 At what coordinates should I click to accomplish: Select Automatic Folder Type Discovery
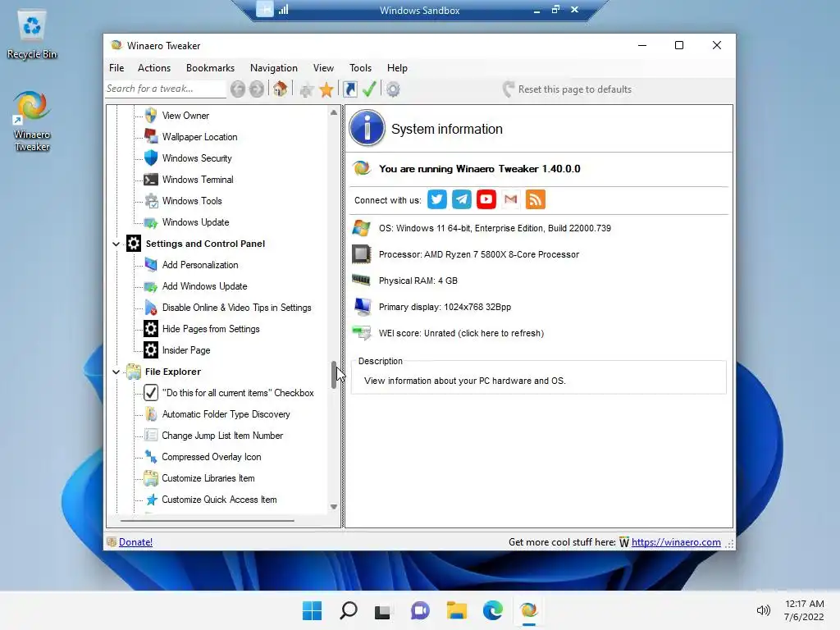(x=226, y=414)
